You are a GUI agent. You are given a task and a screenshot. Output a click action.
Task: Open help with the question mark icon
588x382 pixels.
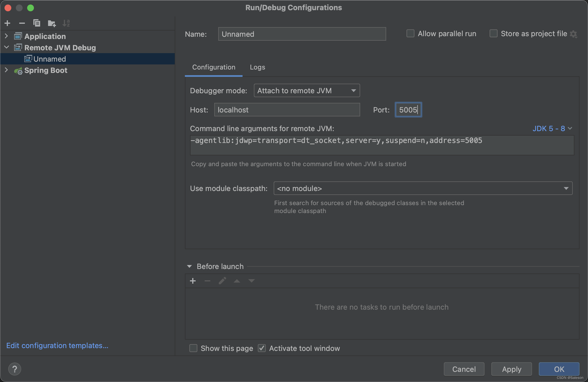click(15, 369)
